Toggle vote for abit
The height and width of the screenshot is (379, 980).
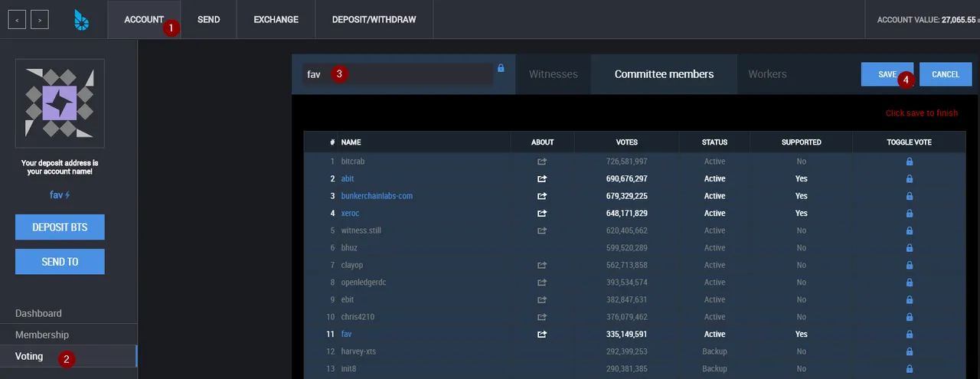click(910, 179)
